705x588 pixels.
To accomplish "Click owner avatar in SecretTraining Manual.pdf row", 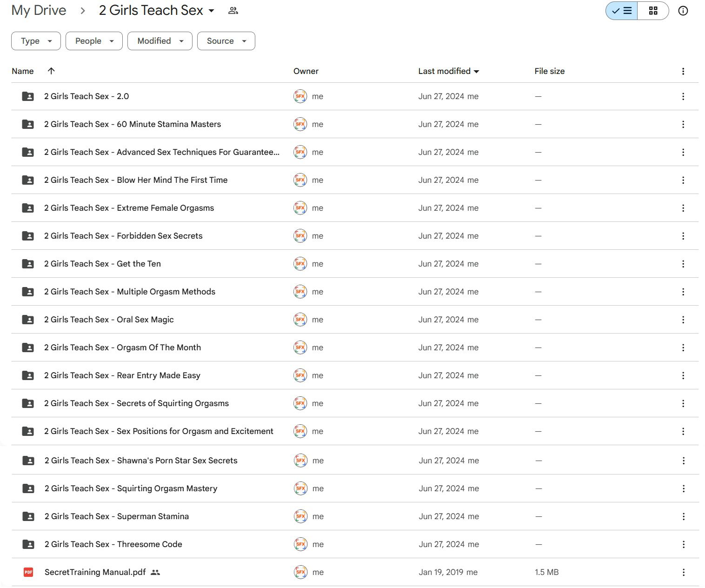I will tap(301, 572).
